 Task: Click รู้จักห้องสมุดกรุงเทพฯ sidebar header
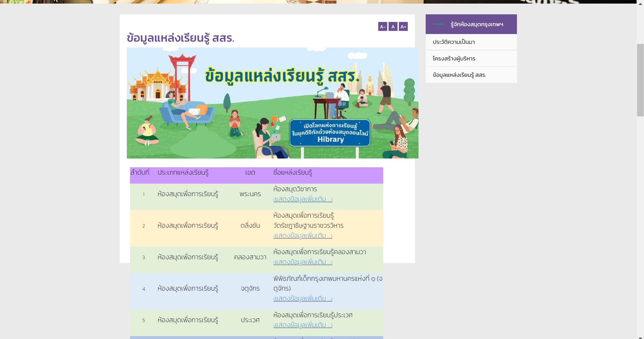click(x=476, y=24)
